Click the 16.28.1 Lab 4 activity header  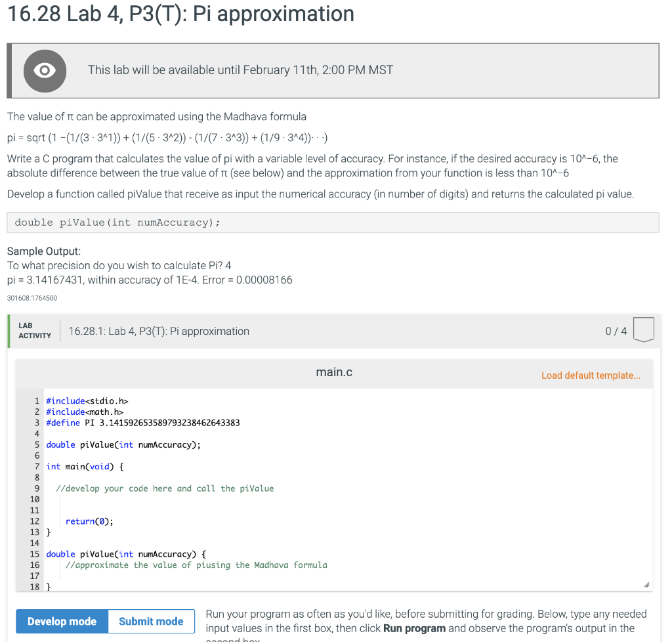point(159,331)
